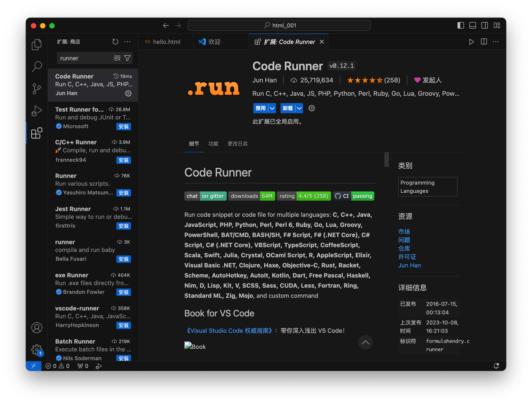This screenshot has height=405, width=532.
Task: Open remote window from status bar
Action: pyautogui.click(x=34, y=366)
